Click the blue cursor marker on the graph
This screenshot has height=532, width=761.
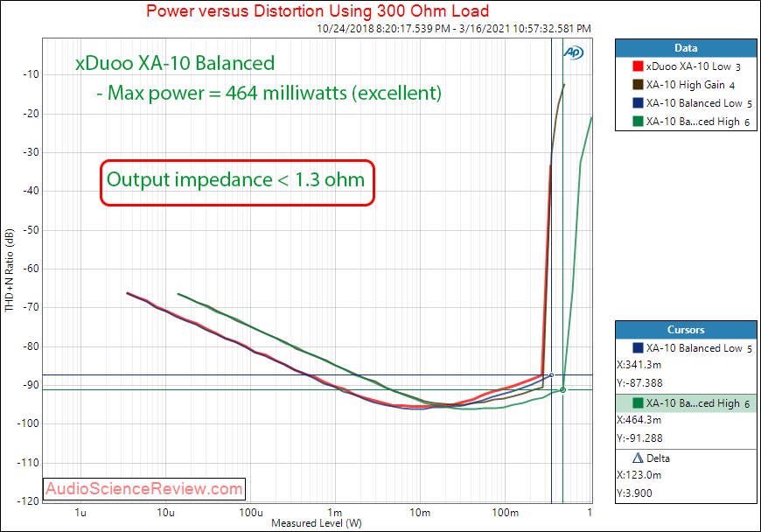coord(551,375)
